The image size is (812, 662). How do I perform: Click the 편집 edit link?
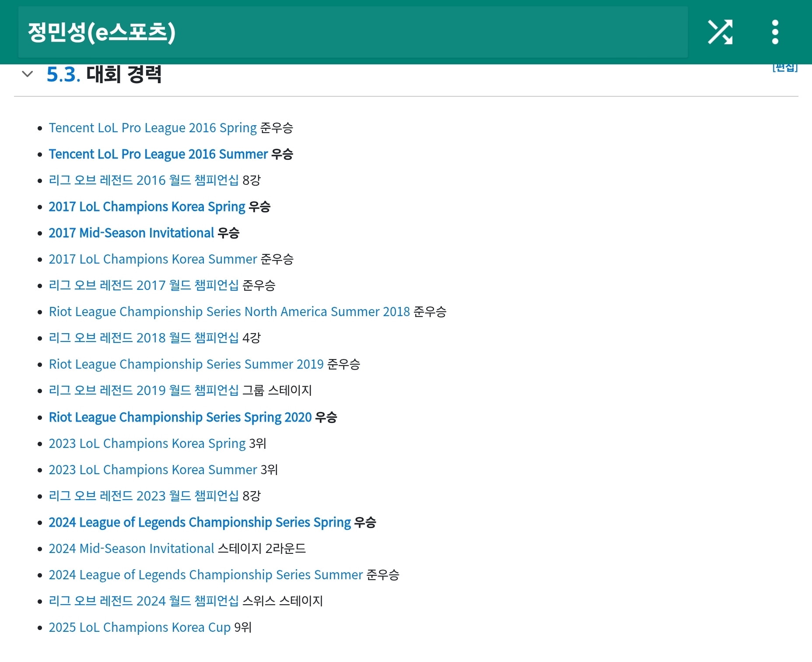(785, 68)
